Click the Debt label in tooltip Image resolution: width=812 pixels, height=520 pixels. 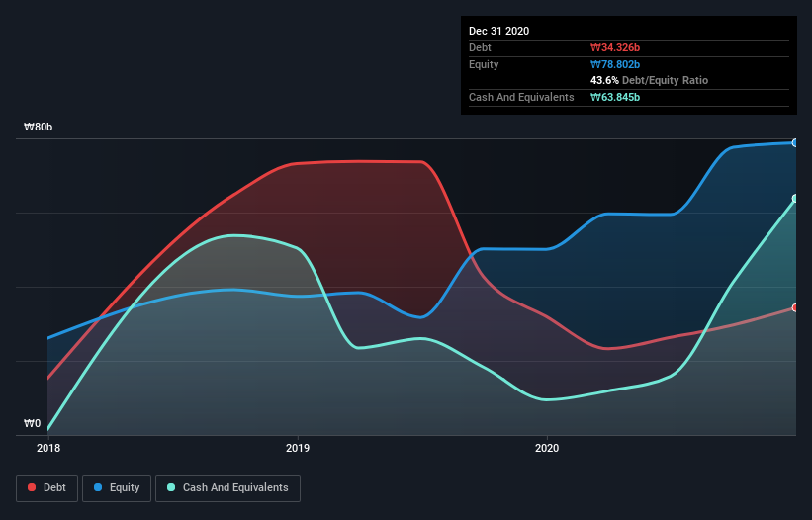(480, 47)
